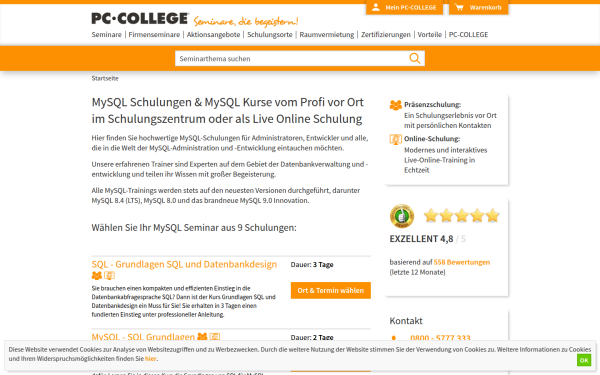Open the Zertifizierungen menu item
Screen dimensions: 600x375
(386, 34)
